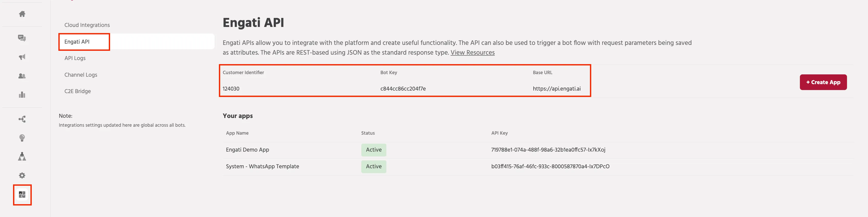Click the Engati Demo App name
This screenshot has width=868, height=217.
click(x=247, y=150)
